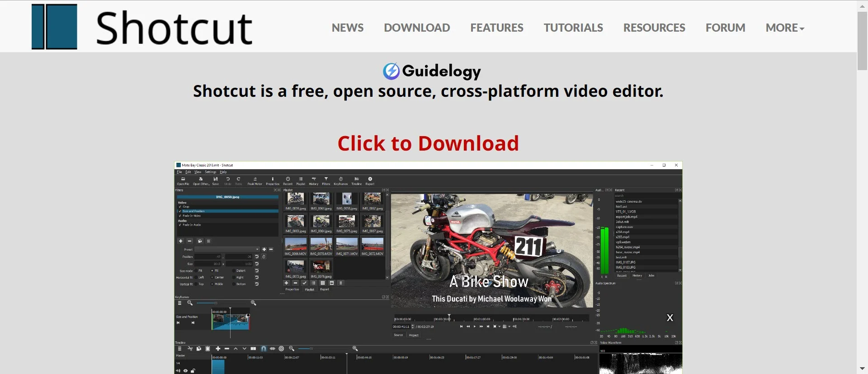The width and height of the screenshot is (868, 374).
Task: Click the Open Other toolbar icon
Action: 201,181
